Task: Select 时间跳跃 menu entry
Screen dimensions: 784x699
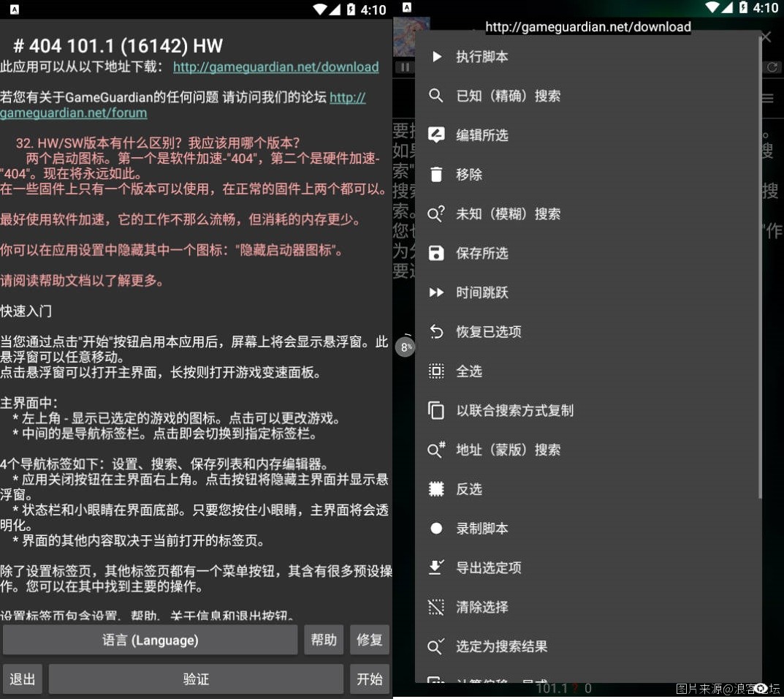Action: (587, 292)
